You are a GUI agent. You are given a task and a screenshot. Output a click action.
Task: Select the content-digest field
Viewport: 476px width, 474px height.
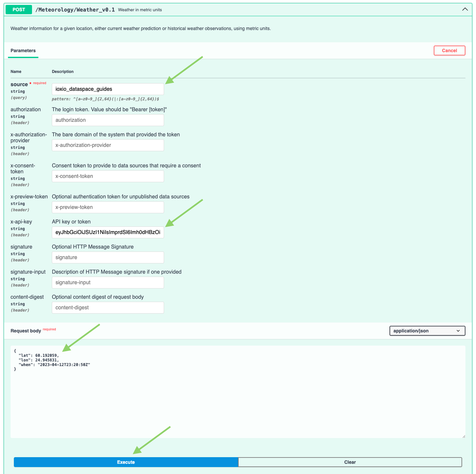108,308
